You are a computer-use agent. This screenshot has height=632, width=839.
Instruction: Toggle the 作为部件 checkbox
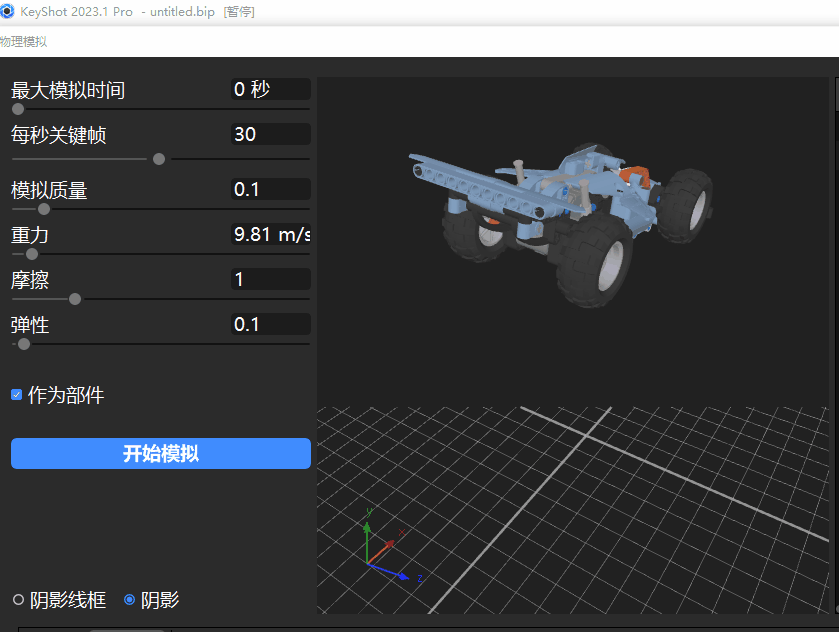[17, 395]
